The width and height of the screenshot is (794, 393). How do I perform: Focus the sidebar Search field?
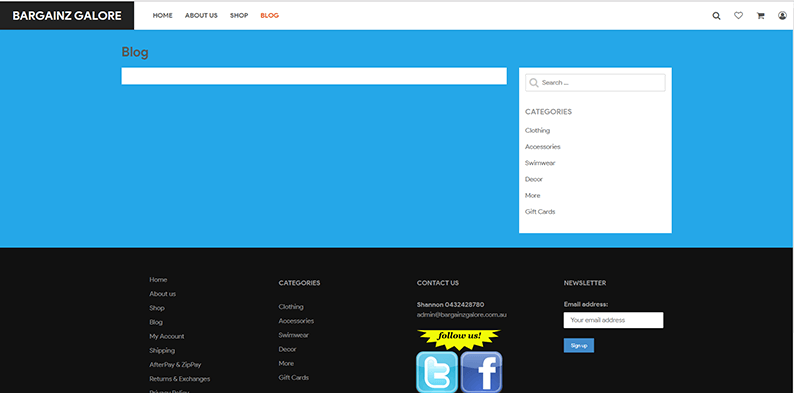[x=595, y=83]
